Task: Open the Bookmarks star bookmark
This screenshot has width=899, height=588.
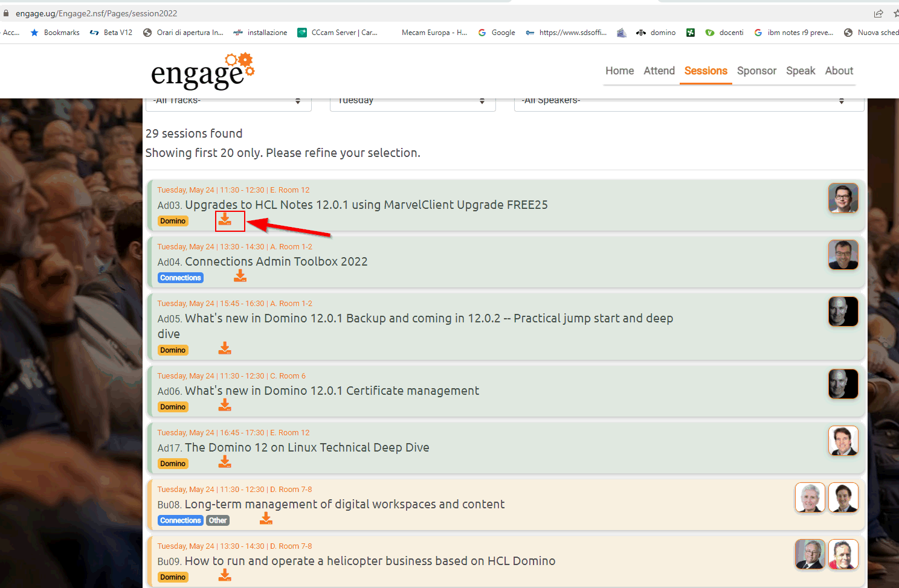Action: (55, 33)
